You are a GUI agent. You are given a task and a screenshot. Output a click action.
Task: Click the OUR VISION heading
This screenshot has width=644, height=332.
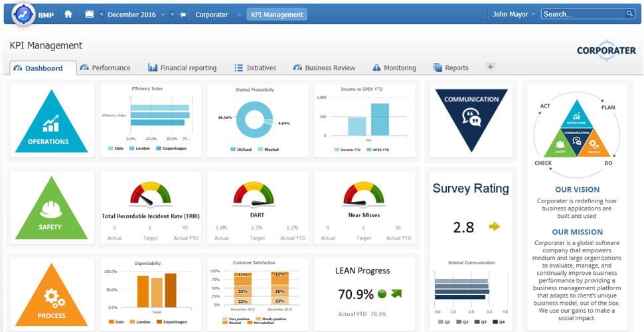577,189
